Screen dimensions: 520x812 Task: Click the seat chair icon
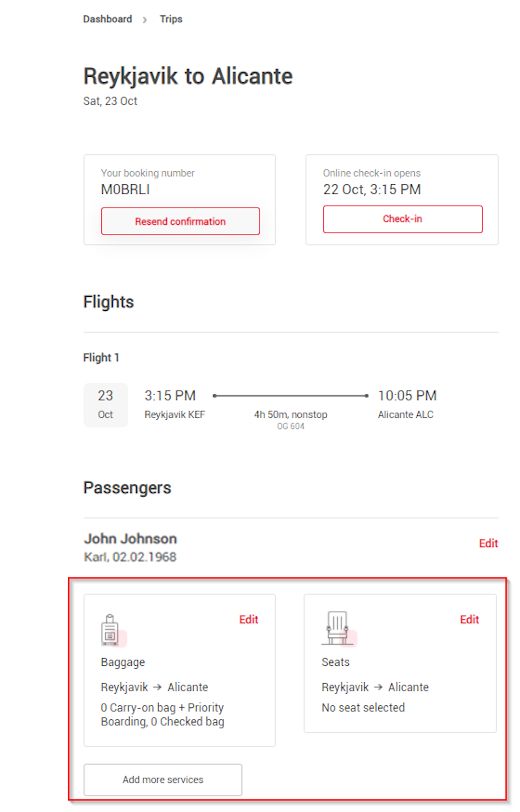tap(338, 628)
